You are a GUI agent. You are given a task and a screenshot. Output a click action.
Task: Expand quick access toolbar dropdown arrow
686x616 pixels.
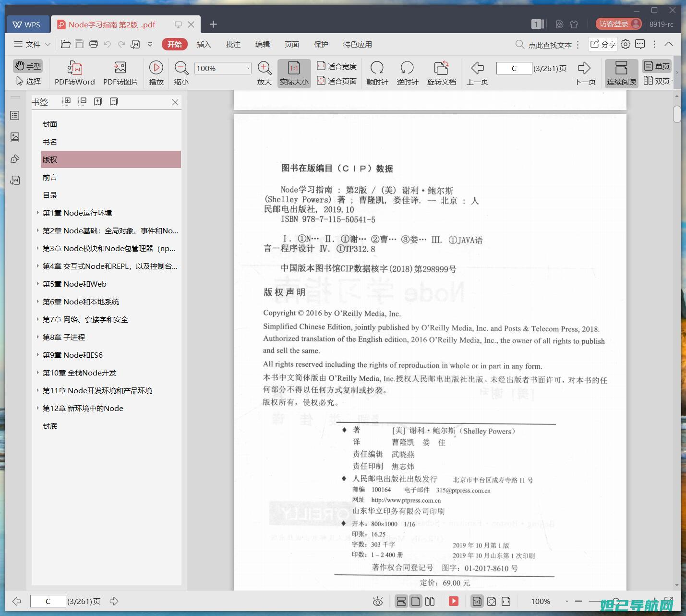point(150,44)
